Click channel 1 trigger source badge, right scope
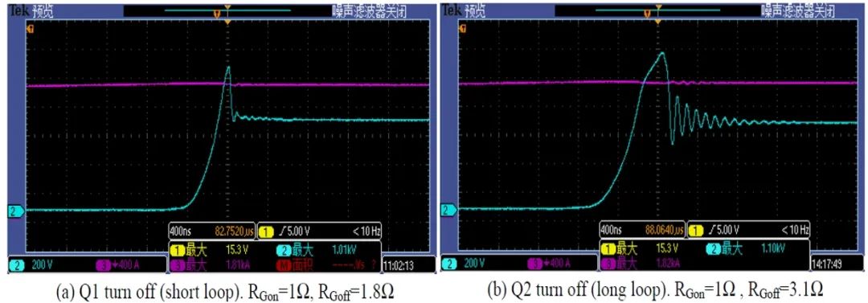Viewport: 868px width, 303px height. (695, 230)
